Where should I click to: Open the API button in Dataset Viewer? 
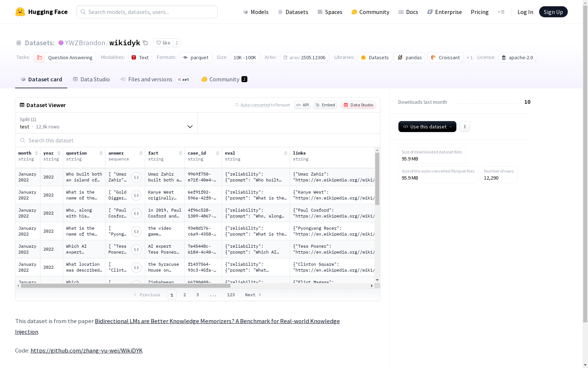[x=302, y=105]
